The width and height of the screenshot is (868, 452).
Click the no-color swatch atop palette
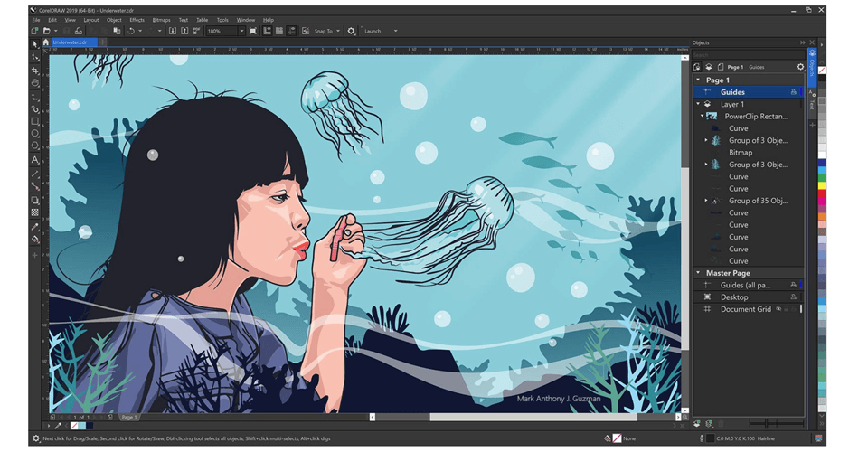coord(822,71)
